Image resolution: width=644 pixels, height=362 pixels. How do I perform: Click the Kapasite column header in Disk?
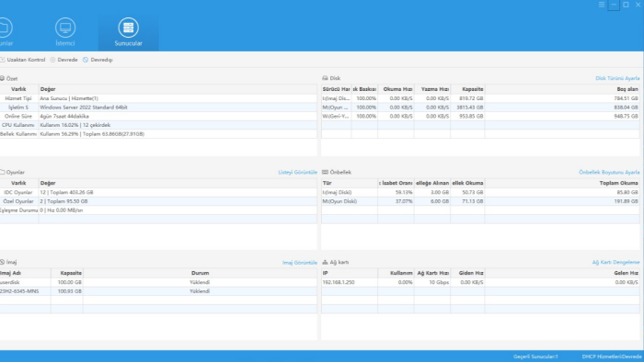[x=467, y=89]
